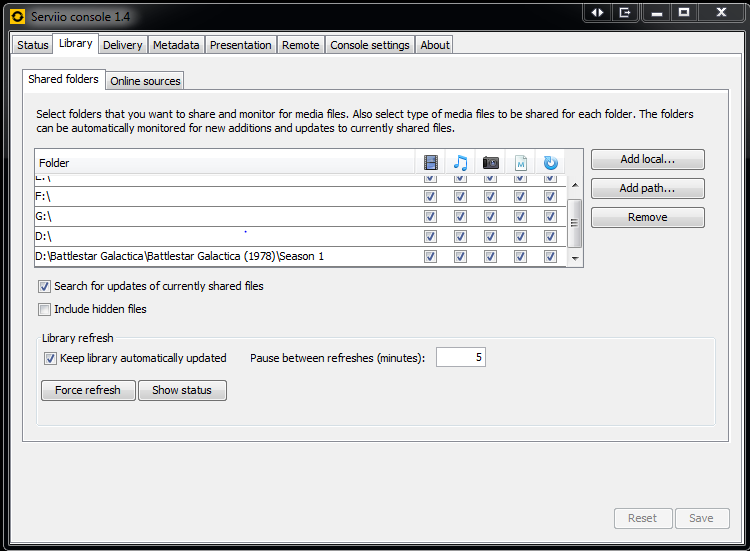Click the Show status button
Screen dimensions: 750x551
click(x=182, y=390)
